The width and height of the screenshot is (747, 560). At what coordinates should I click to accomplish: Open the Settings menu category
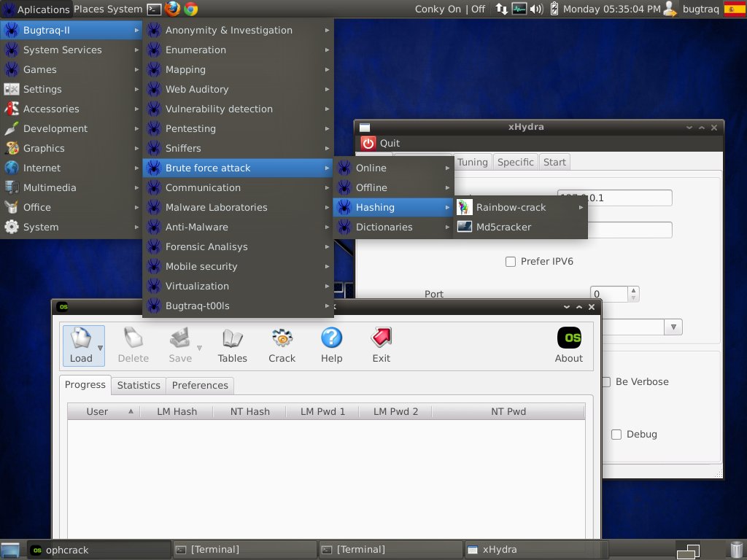[x=71, y=89]
